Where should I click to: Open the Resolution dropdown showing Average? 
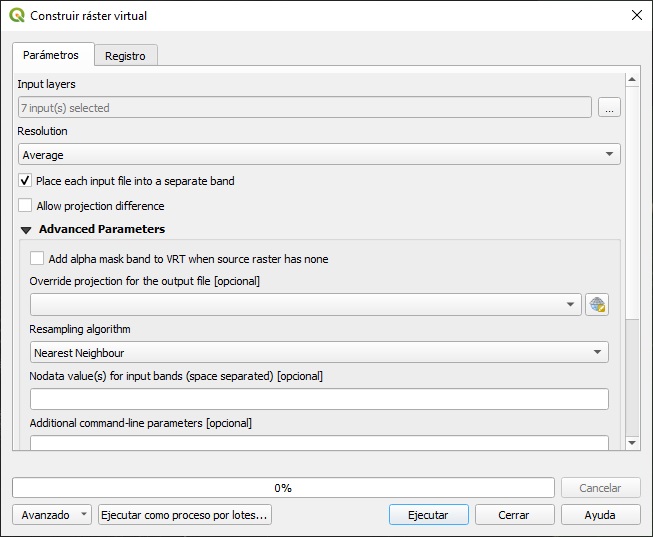(x=319, y=155)
